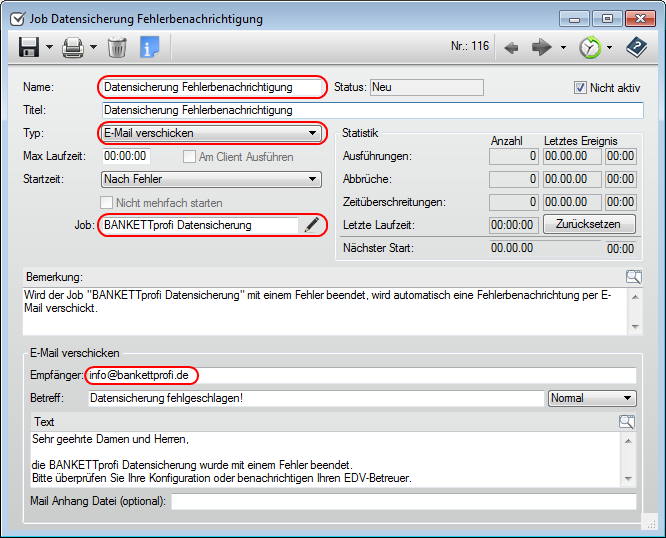Click the Job field BANKETTprofi Datensicherung

(x=200, y=225)
